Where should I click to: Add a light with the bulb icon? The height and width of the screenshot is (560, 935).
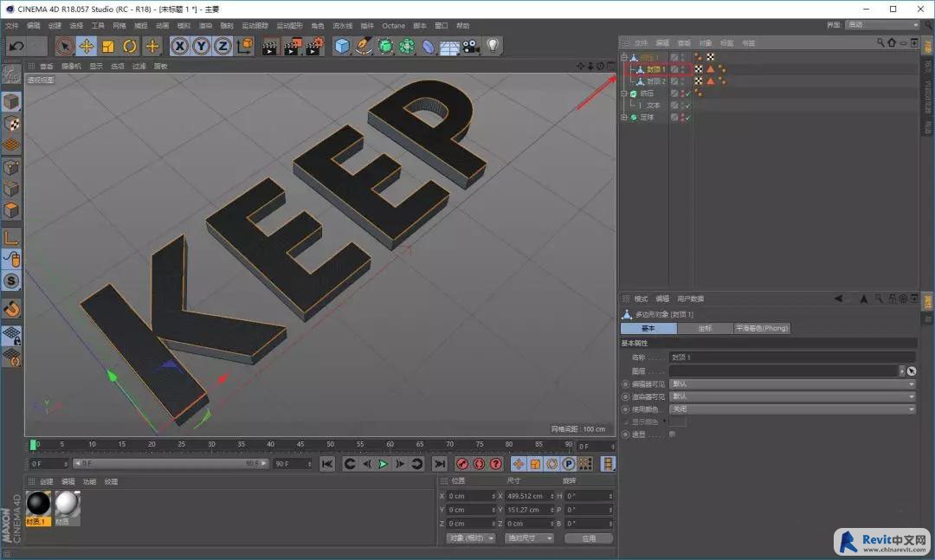[x=493, y=46]
